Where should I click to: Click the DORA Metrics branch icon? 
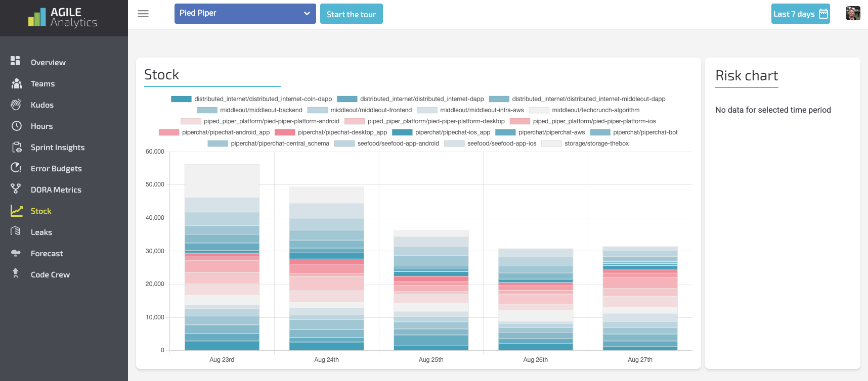16,189
